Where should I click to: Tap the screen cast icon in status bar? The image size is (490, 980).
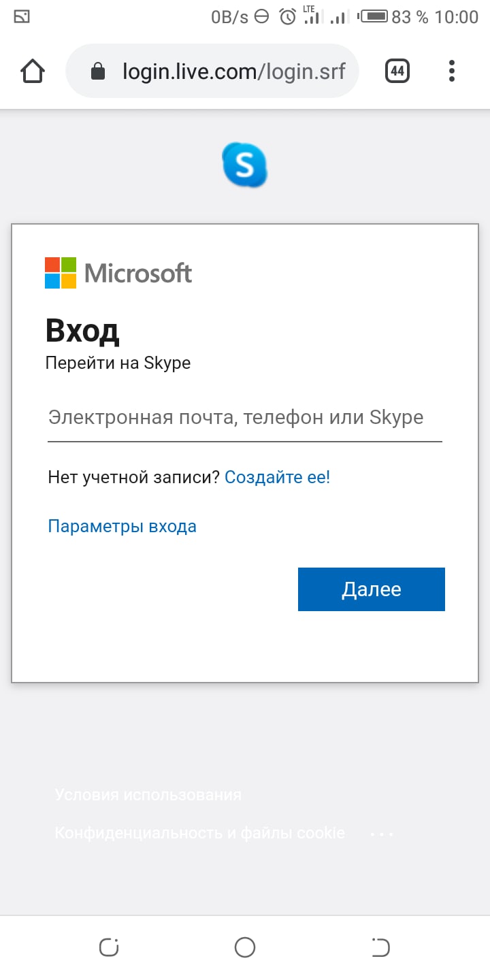(22, 17)
